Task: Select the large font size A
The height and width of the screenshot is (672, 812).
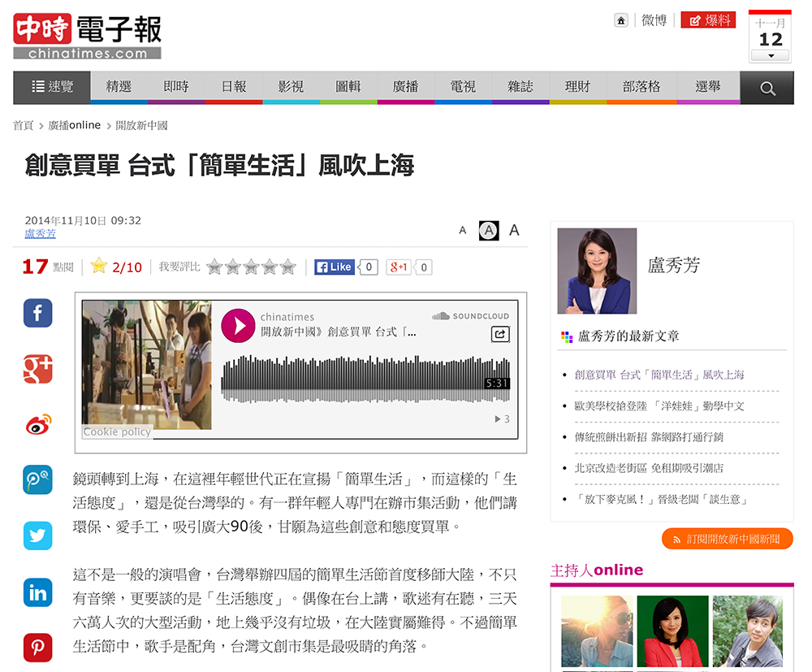Action: (514, 230)
